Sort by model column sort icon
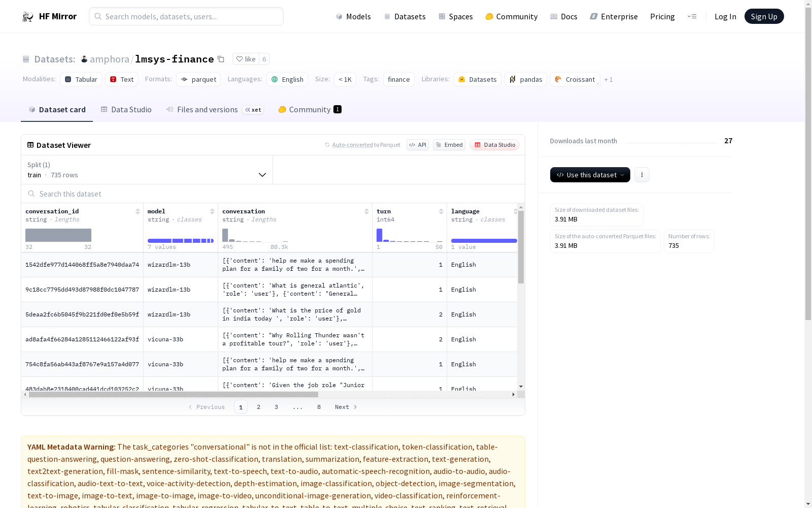The height and width of the screenshot is (508, 812). coord(212,211)
